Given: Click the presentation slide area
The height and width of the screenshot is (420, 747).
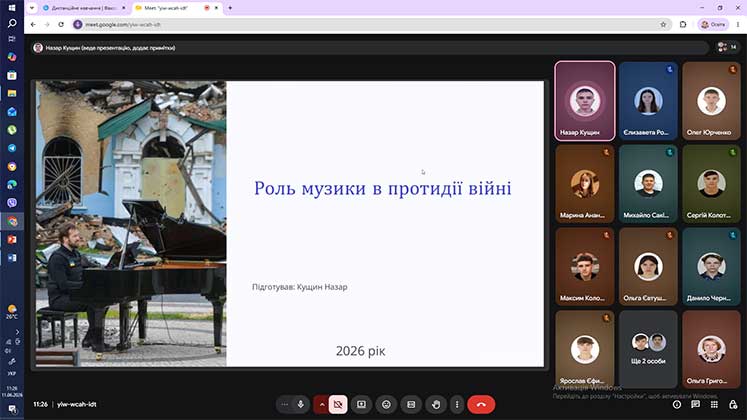Looking at the screenshot, I should pos(290,224).
